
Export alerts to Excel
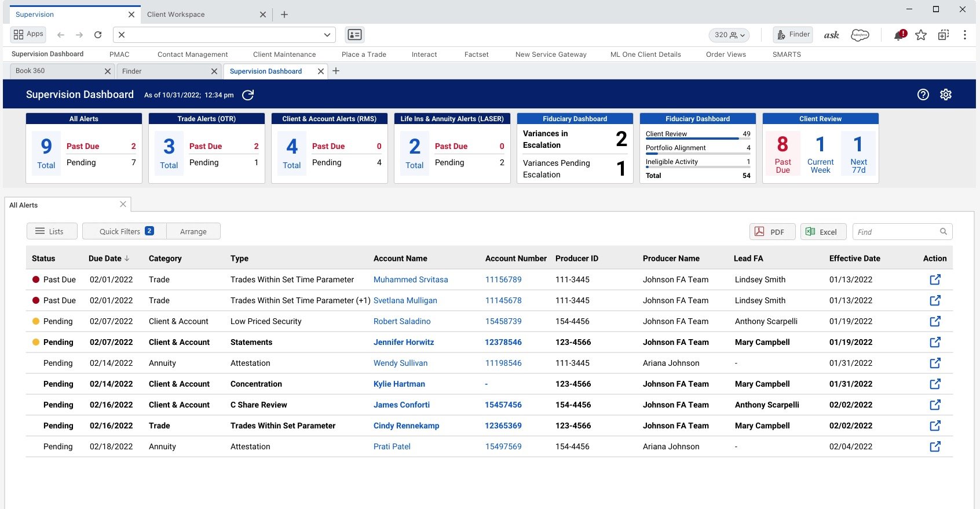point(823,232)
